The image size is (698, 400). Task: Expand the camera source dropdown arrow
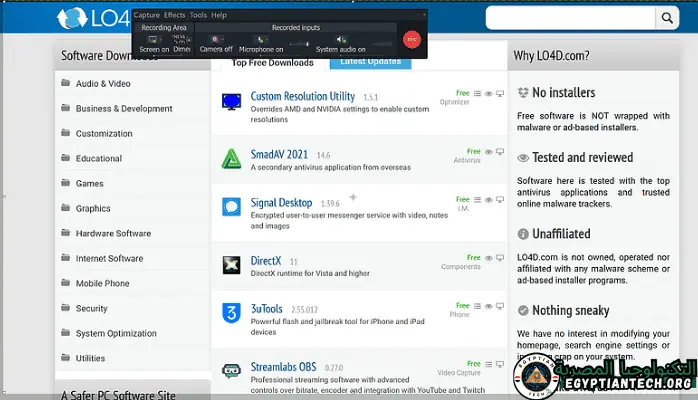(x=222, y=40)
